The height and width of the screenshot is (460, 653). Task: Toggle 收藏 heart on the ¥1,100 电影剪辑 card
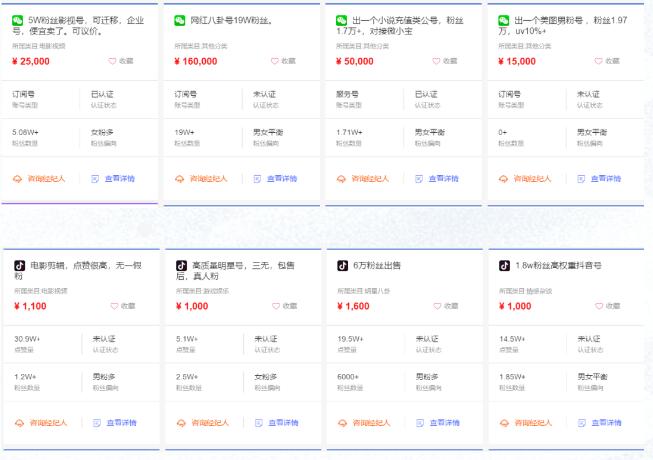(116, 306)
